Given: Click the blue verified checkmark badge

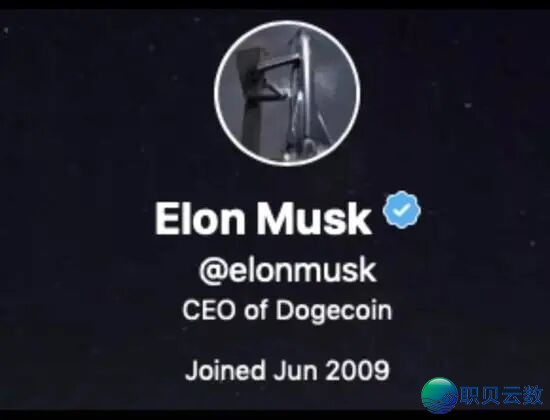Looking at the screenshot, I should click(x=402, y=209).
